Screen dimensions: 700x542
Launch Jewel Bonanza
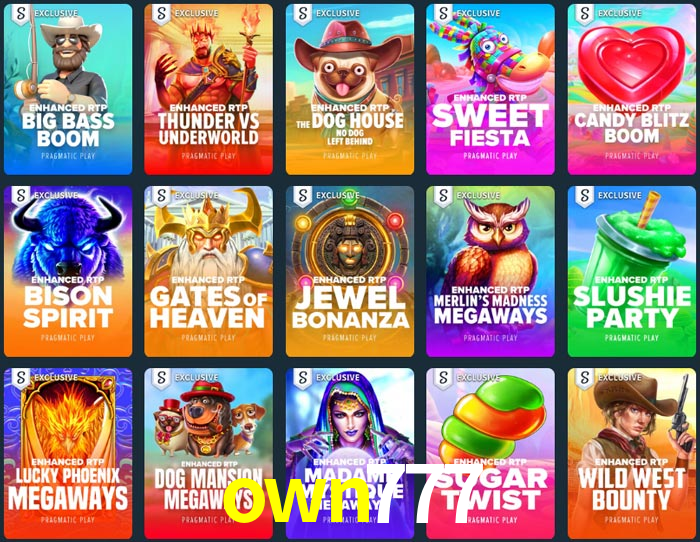[350, 271]
